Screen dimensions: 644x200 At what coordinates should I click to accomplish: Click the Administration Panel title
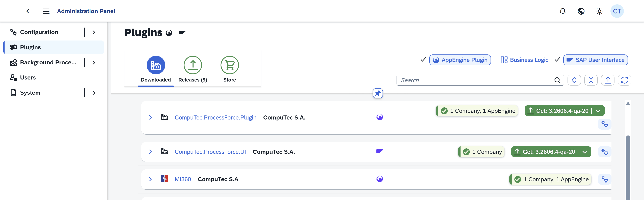tap(86, 11)
